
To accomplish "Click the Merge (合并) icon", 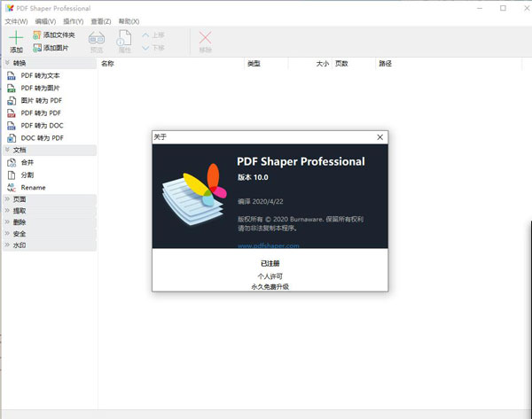I will [12, 163].
